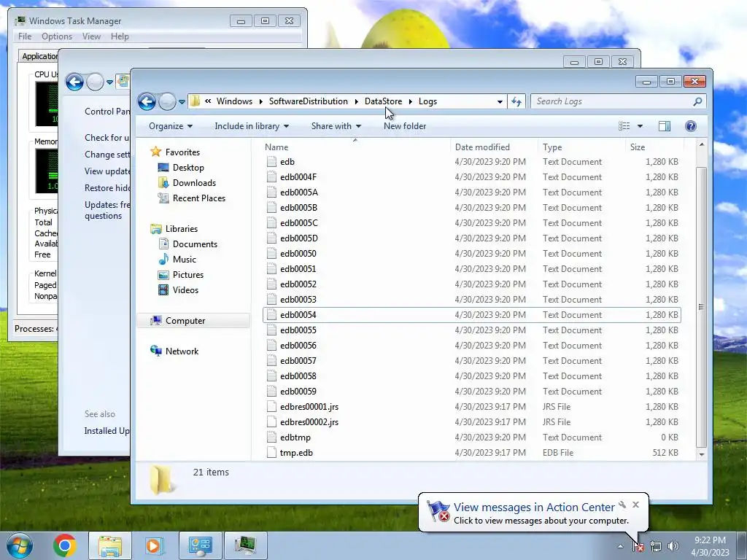
Task: Click the edbres00001.jrs file icon
Action: coord(271,407)
